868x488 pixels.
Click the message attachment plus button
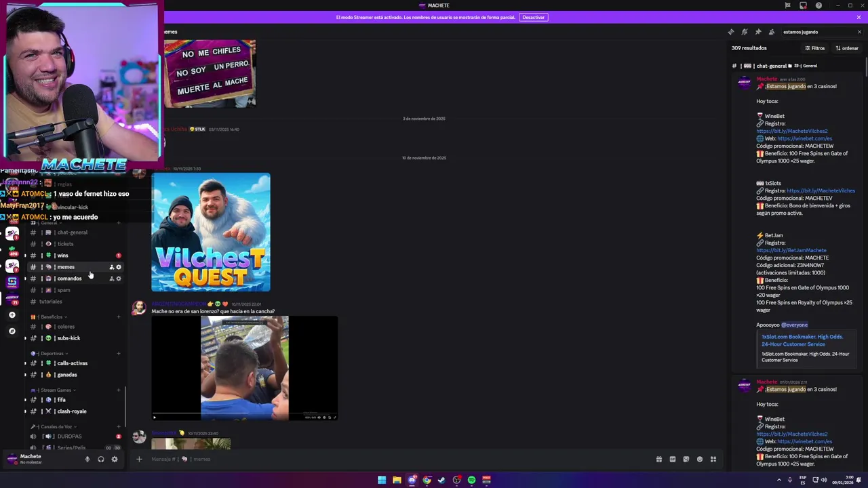pos(139,460)
